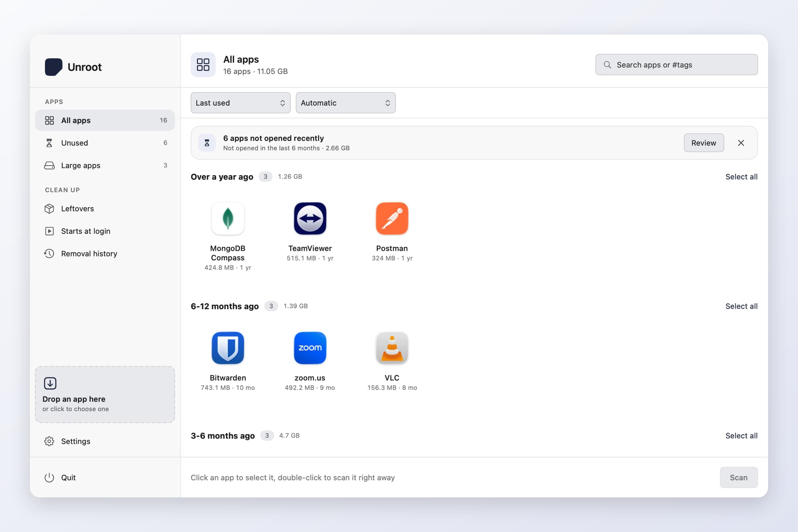
Task: Select the Postman app icon
Action: [x=392, y=218]
